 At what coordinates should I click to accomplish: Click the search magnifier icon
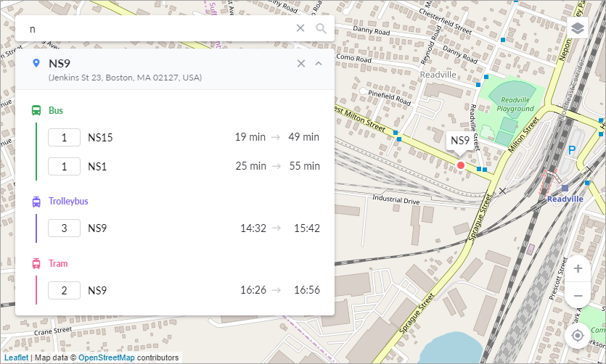point(321,28)
